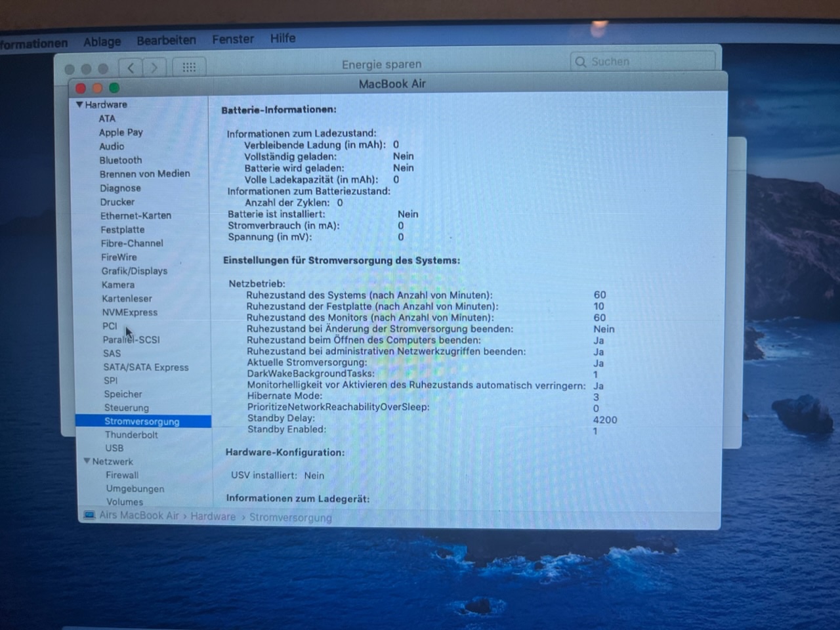Click the search magnifier icon in Energie sparen
This screenshot has width=840, height=630.
click(580, 62)
